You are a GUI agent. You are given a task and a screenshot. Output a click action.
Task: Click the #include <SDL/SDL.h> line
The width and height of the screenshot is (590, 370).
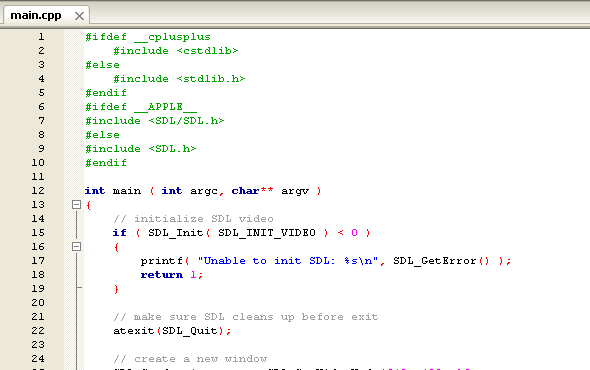(155, 121)
